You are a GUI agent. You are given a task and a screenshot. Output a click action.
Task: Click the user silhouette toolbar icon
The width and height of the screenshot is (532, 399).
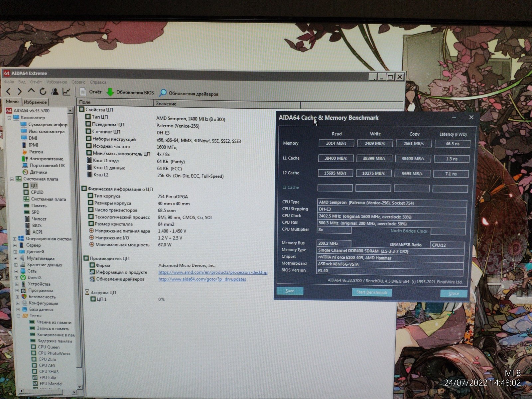point(55,91)
